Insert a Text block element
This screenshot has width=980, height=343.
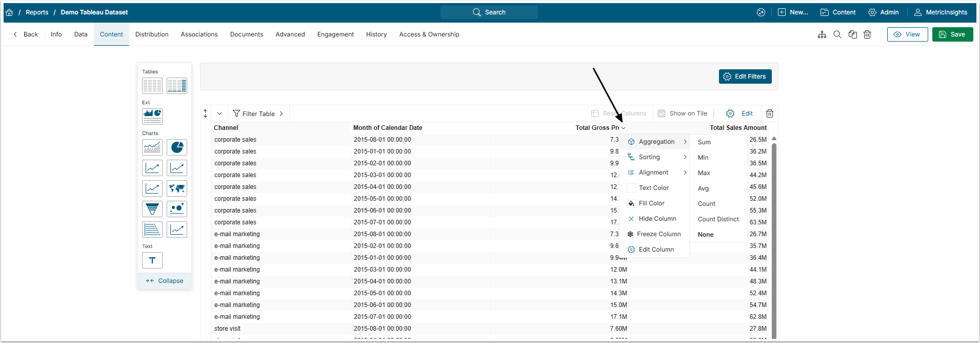152,260
